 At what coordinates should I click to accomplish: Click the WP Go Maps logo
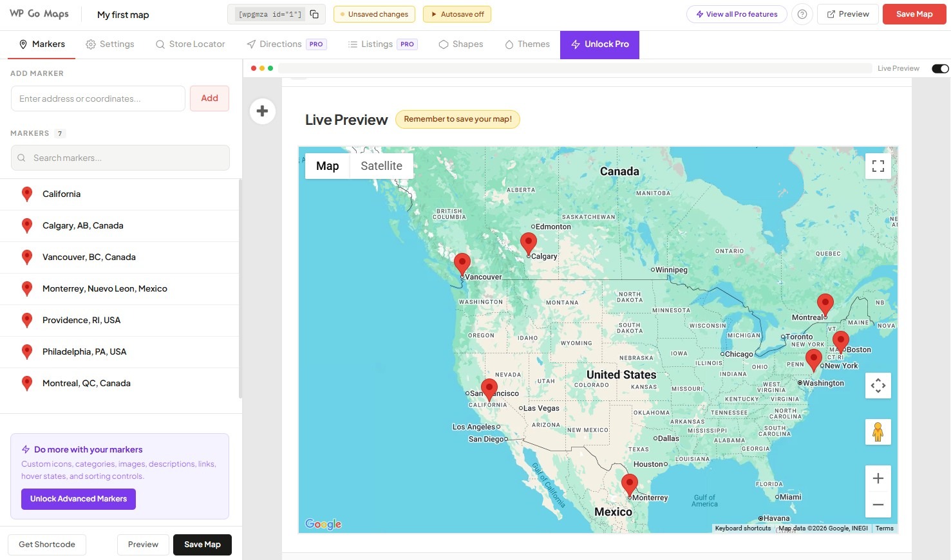pyautogui.click(x=39, y=14)
